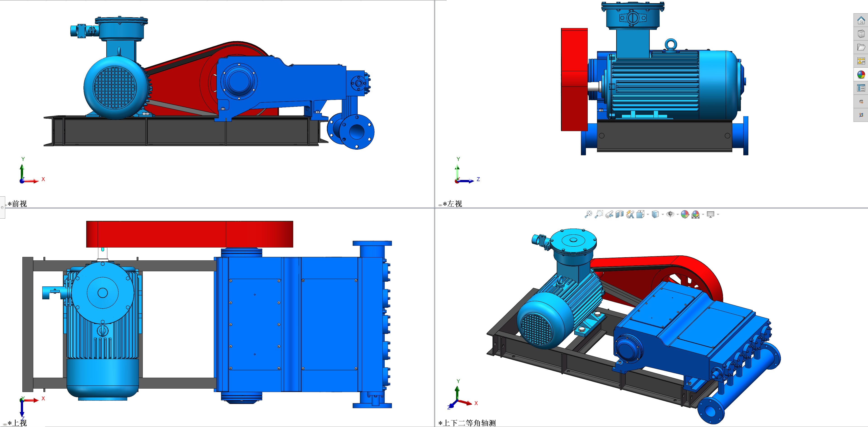Open the SolidWorks Resources home tab

coord(861,20)
